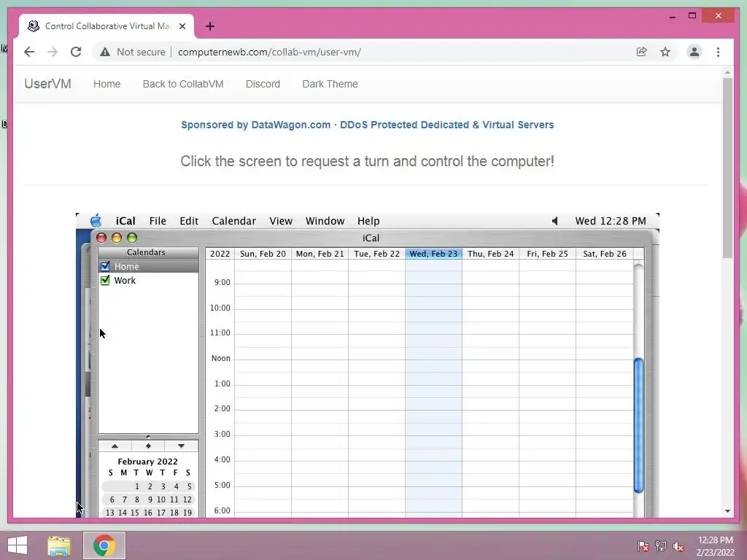Share this page icon in address bar
The height and width of the screenshot is (560, 747).
[642, 52]
